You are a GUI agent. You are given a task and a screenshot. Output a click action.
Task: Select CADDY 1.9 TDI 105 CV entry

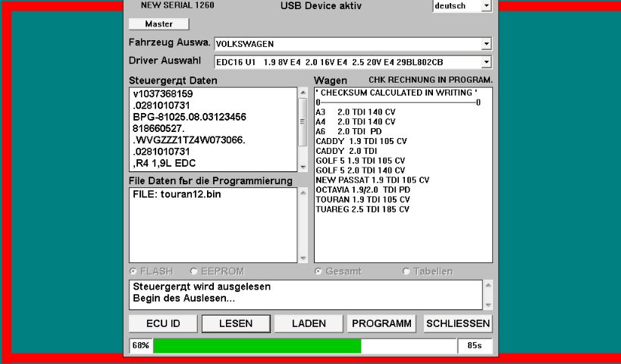pyautogui.click(x=361, y=141)
